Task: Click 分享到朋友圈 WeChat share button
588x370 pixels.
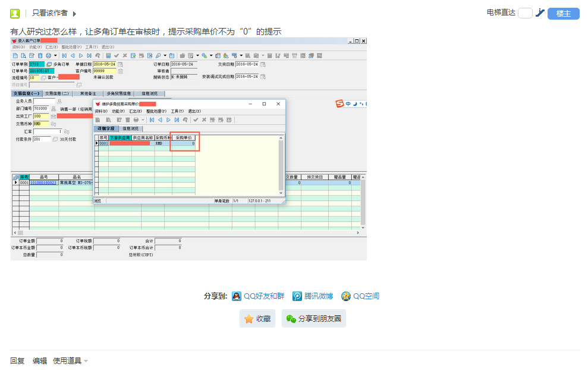Action: [313, 319]
